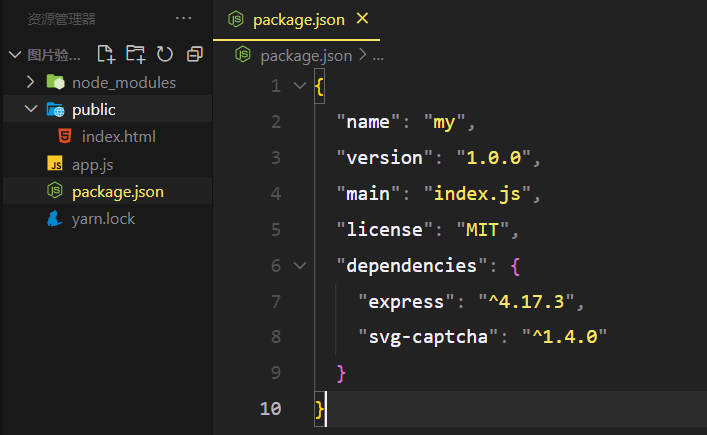The image size is (707, 435).
Task: Click the New Folder icon in explorer header
Action: coord(135,54)
